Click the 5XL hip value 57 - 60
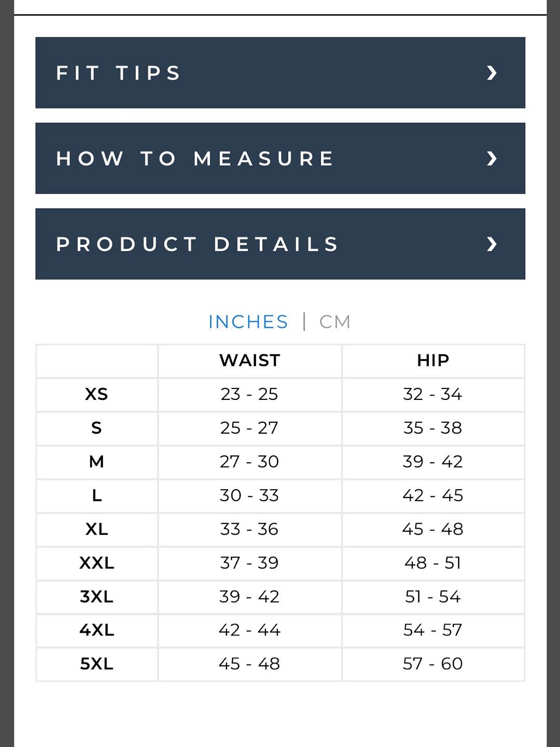 click(x=433, y=663)
